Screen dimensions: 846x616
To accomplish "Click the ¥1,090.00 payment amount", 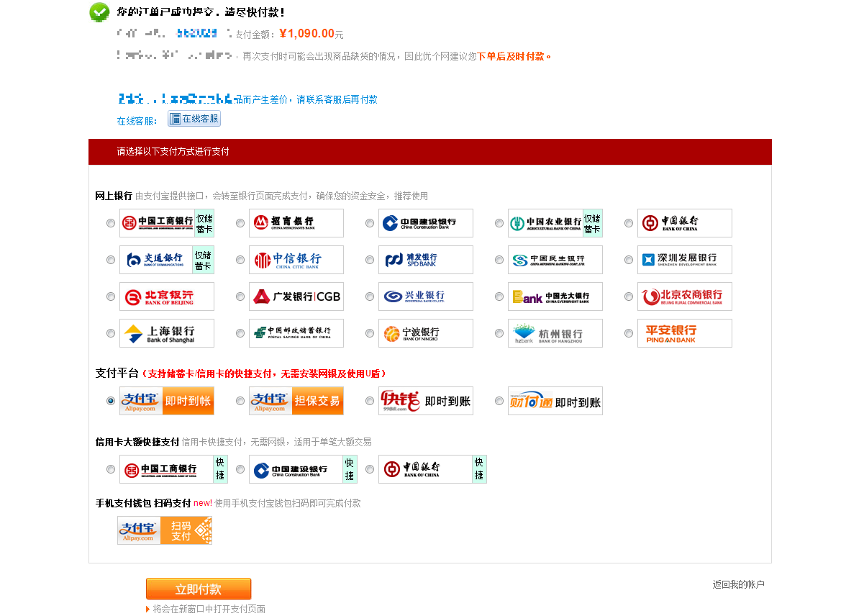I will [307, 34].
